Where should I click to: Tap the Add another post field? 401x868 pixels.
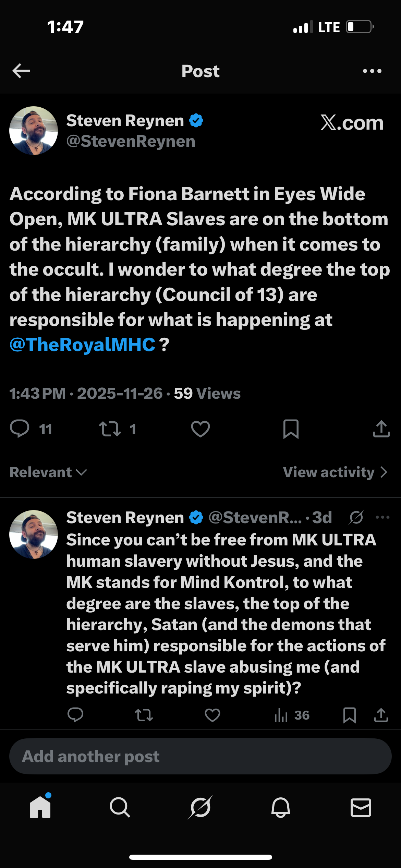(x=200, y=756)
